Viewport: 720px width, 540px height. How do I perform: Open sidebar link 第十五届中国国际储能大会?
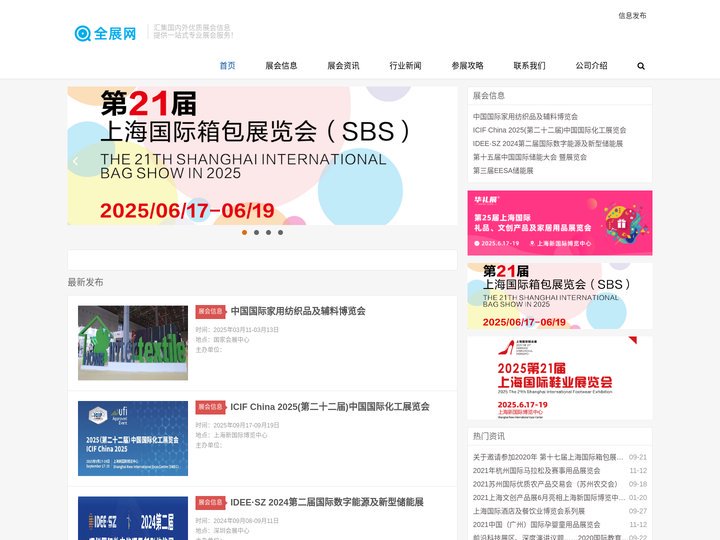(x=529, y=157)
